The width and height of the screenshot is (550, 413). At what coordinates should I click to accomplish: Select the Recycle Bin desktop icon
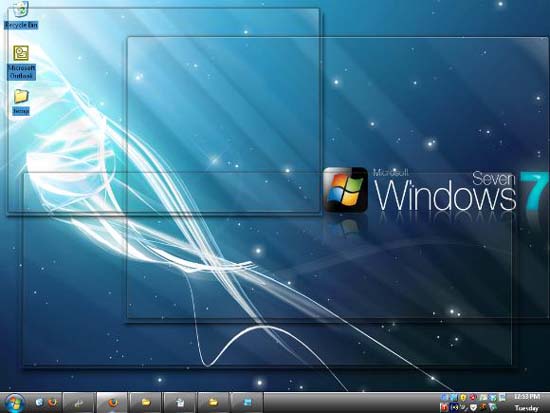21,8
